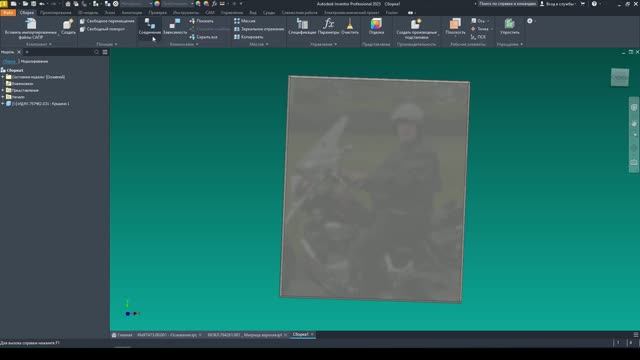Click the browser search magnifier icon
The image size is (640, 360).
coord(97,52)
